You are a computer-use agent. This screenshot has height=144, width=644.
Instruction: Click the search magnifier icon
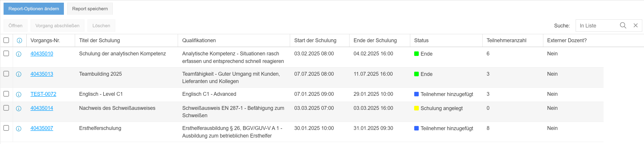point(623,25)
